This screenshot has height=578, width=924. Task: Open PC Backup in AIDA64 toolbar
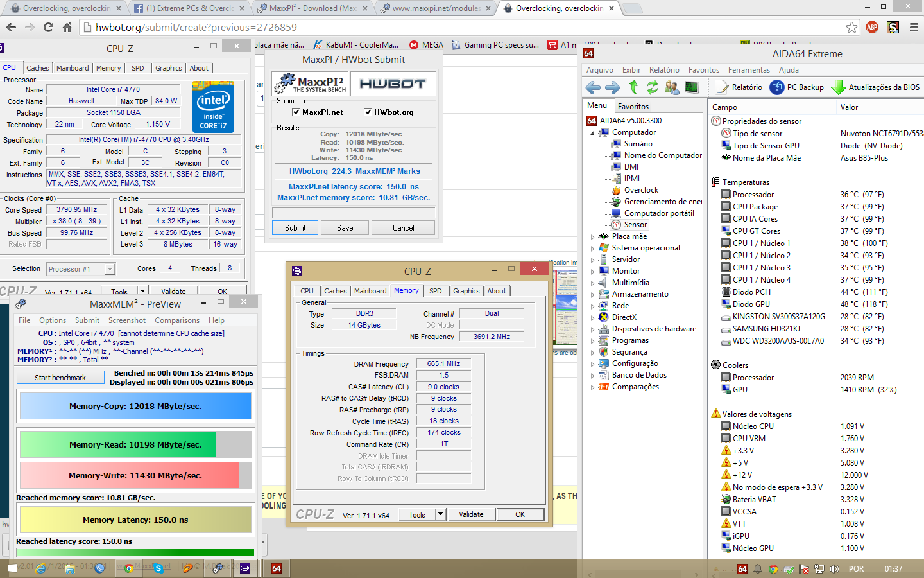796,87
